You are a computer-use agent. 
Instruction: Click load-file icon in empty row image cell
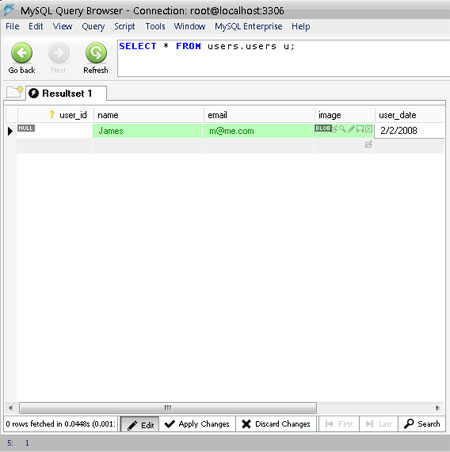pyautogui.click(x=368, y=144)
